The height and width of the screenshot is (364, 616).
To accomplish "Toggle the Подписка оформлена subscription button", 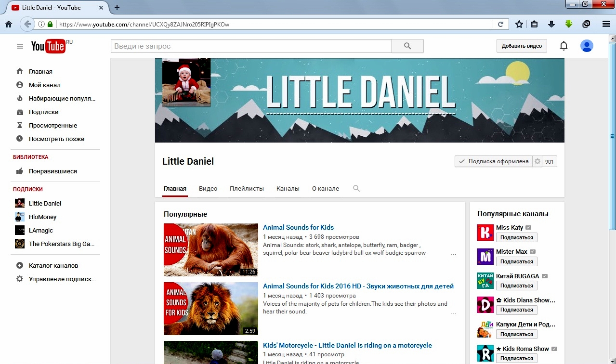I will pos(494,162).
